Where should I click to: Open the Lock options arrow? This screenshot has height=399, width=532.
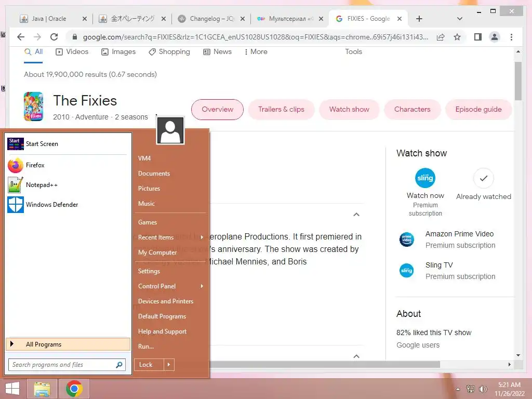click(169, 365)
